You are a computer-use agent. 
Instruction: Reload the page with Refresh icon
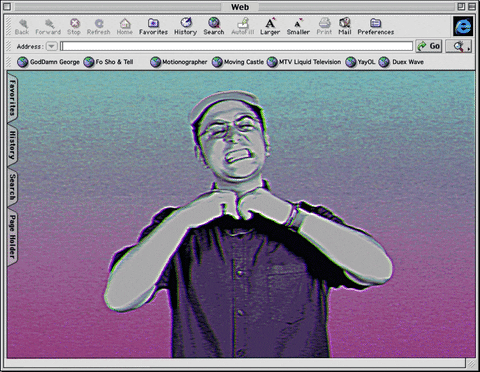point(98,27)
